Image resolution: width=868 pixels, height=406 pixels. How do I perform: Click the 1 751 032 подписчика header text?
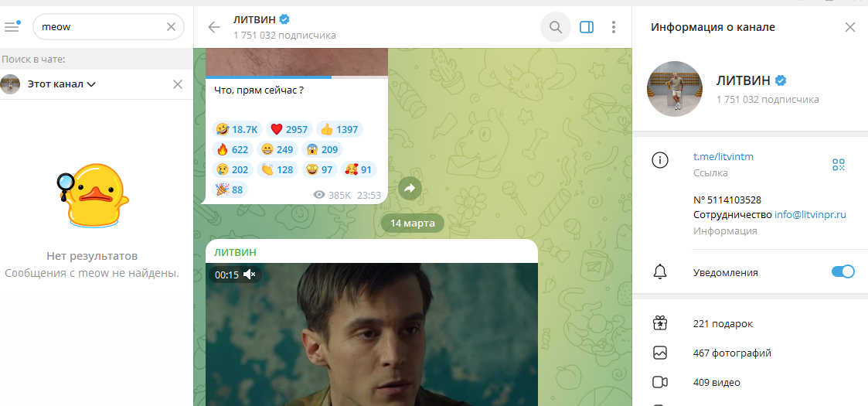[284, 36]
